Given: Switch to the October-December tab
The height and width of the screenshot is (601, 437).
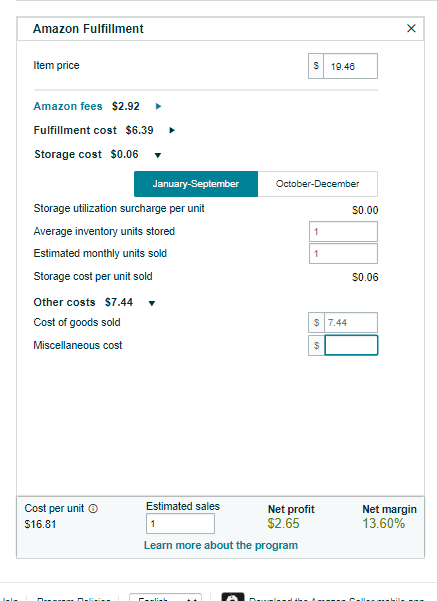Looking at the screenshot, I should point(317,184).
